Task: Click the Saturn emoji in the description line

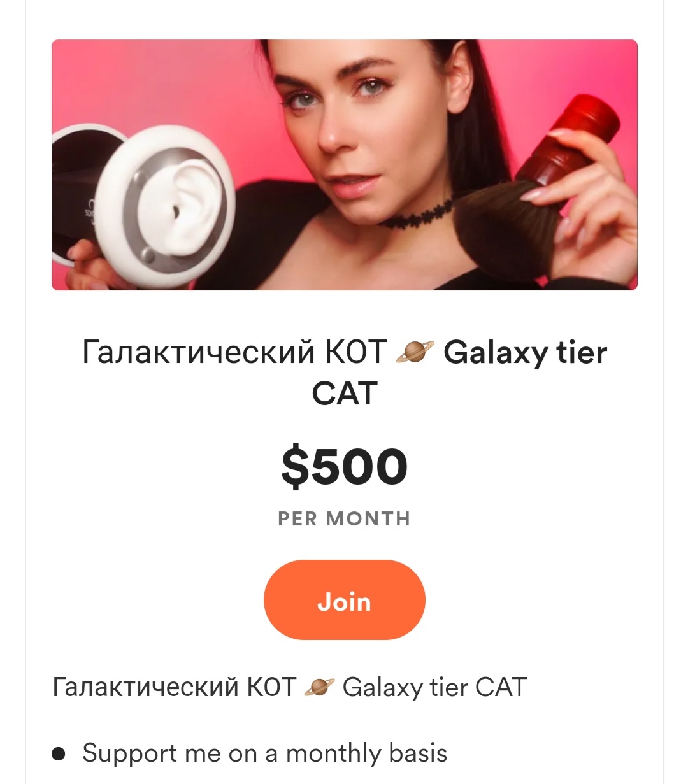Action: (319, 688)
